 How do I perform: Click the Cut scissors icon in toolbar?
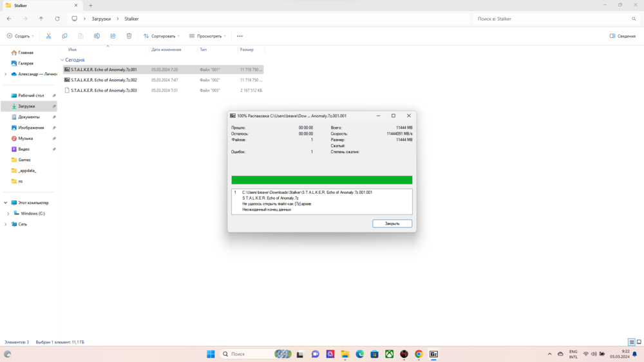click(48, 36)
